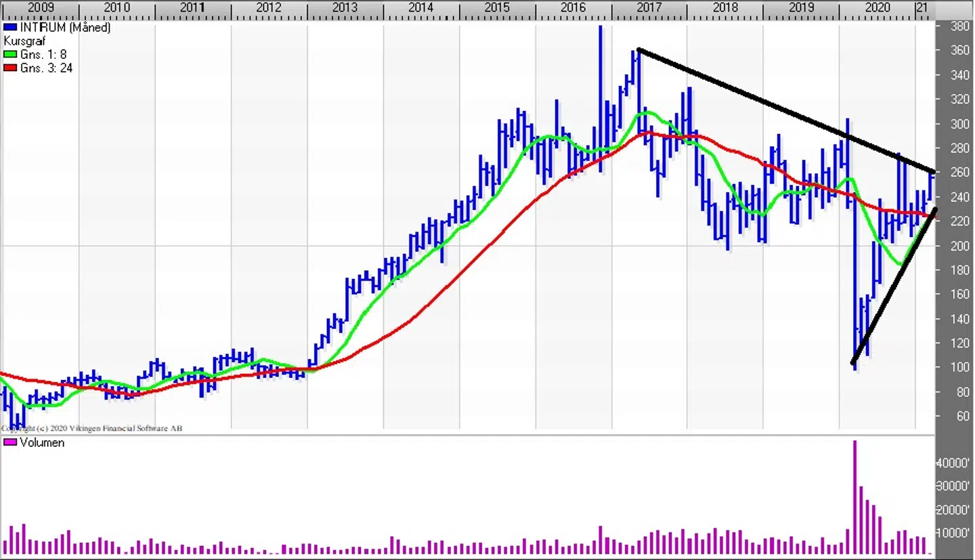Click the blue INTRUM legend swatch
The width and height of the screenshot is (975, 560).
(8, 28)
